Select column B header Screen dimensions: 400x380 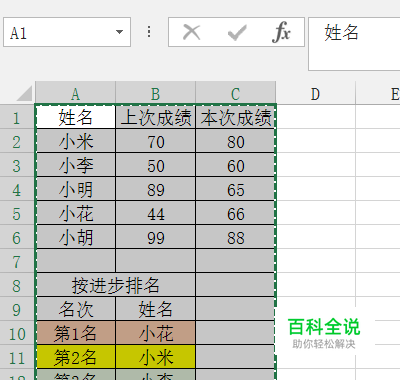pyautogui.click(x=155, y=94)
